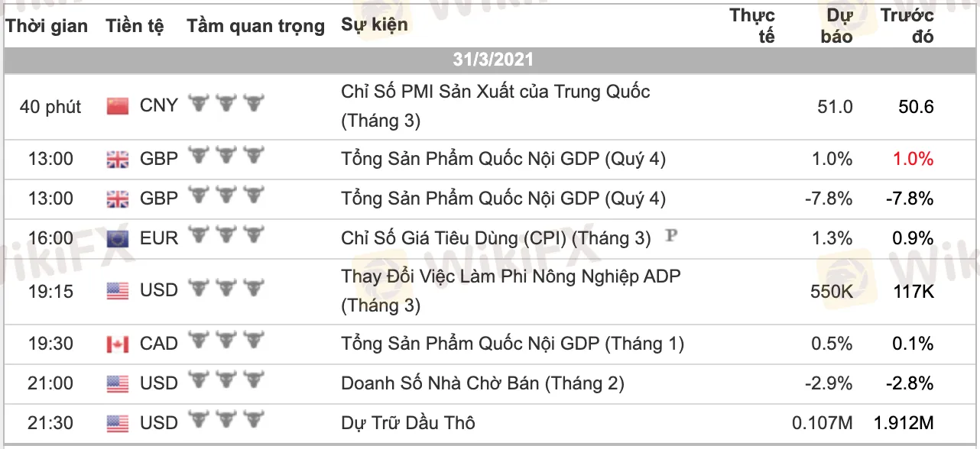The image size is (980, 449).
Task: Click the Sự kiện column header
Action: click(375, 24)
